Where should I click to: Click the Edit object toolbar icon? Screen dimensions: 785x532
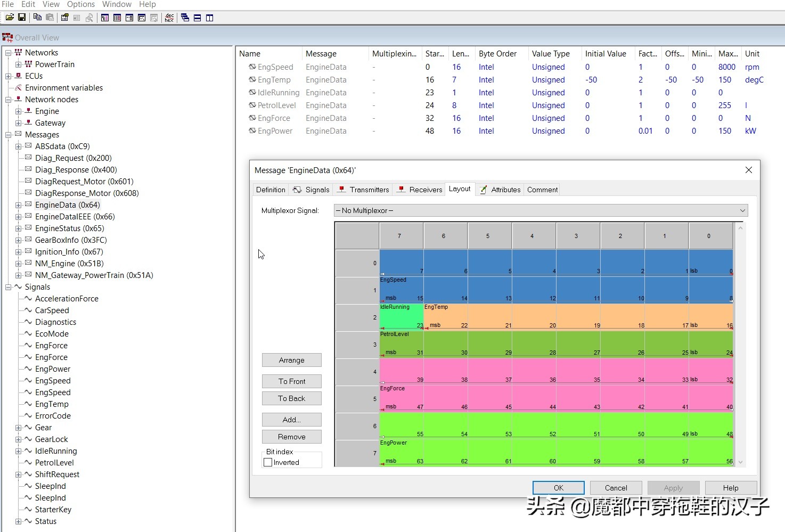click(64, 18)
